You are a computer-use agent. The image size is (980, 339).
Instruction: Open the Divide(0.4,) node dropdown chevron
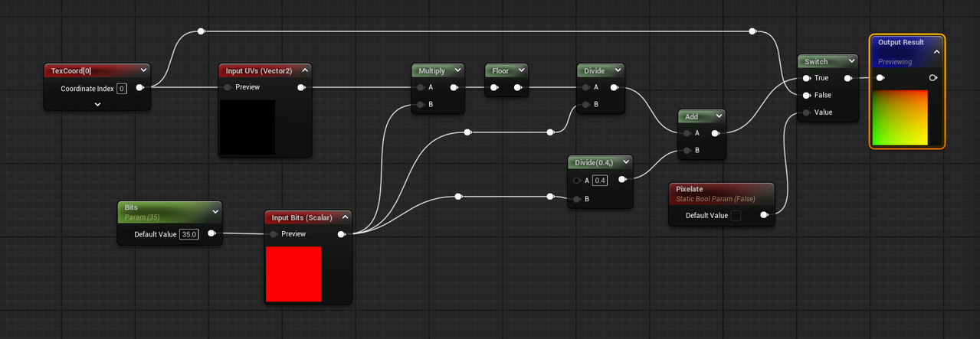pos(626,162)
